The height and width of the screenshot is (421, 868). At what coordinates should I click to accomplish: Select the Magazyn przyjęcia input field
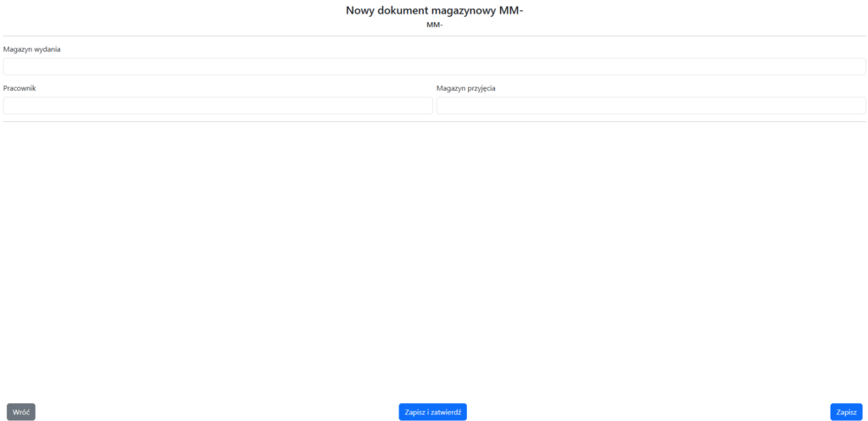651,106
